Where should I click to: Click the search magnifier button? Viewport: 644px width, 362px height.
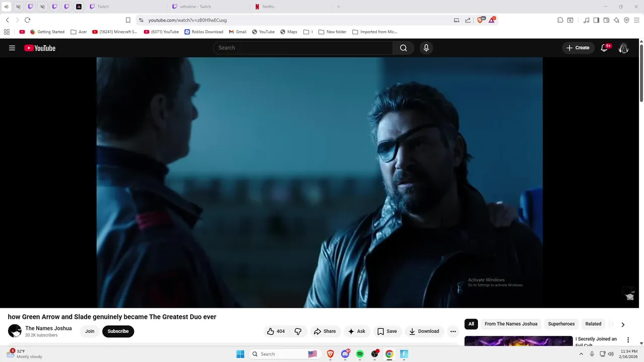[404, 48]
